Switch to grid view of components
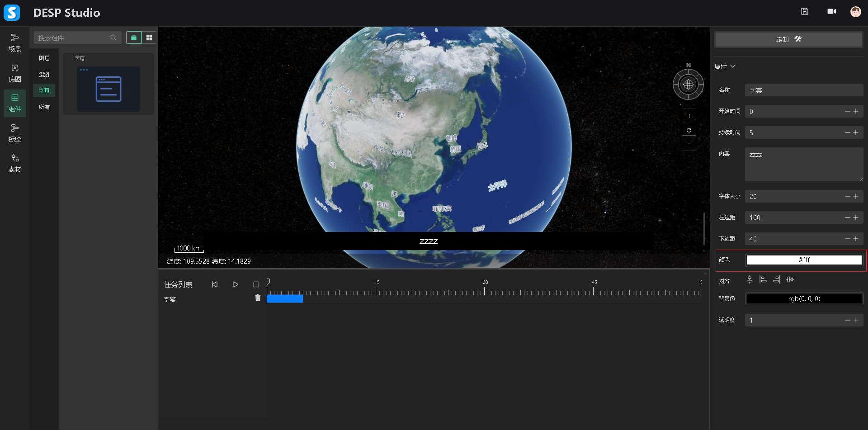 pyautogui.click(x=149, y=38)
